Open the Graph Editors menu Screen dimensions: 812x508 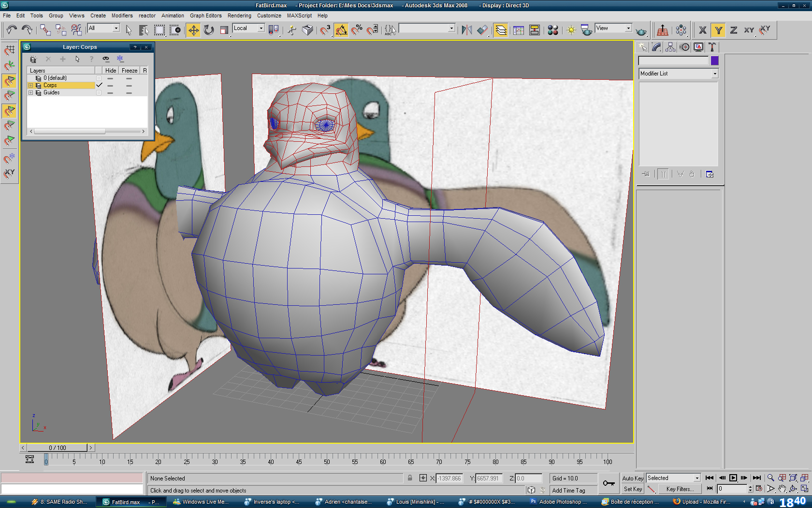click(206, 15)
